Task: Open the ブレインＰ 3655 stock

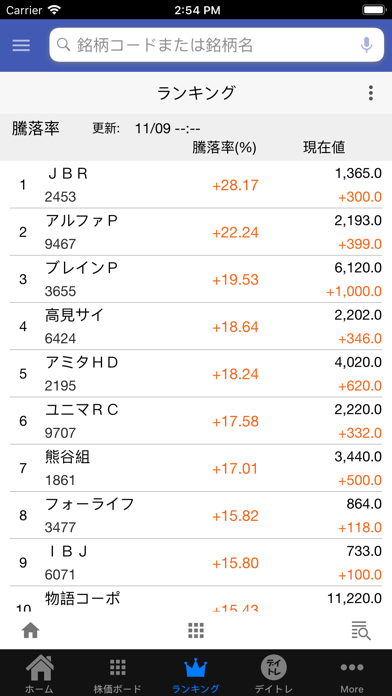Action: pyautogui.click(x=196, y=279)
